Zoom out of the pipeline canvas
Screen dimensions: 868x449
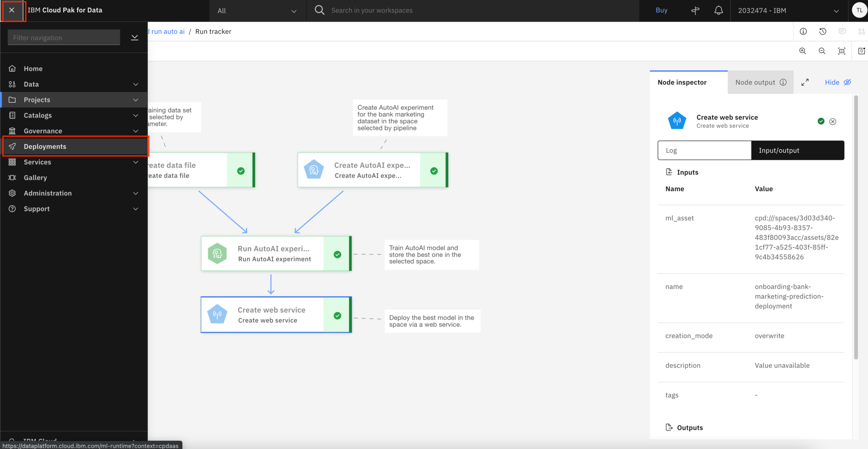coord(822,51)
